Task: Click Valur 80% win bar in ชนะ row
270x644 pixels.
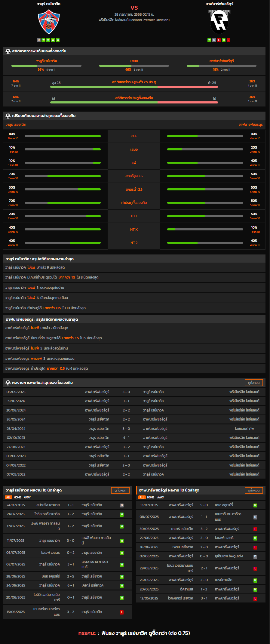Action: pos(63,136)
